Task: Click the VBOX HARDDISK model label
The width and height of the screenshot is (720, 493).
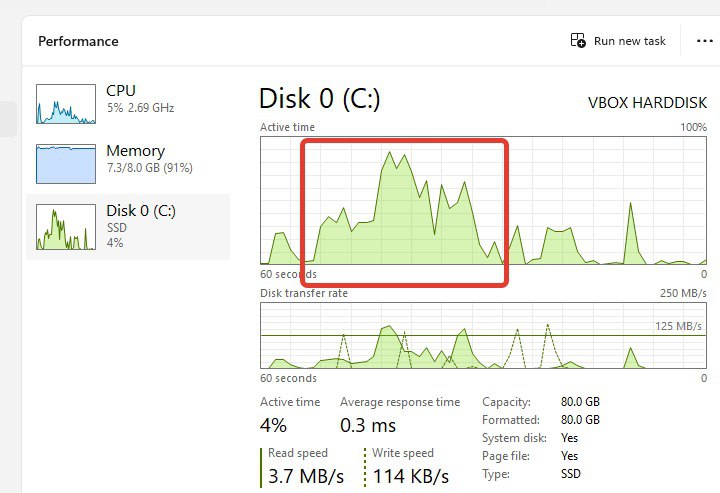Action: (647, 102)
